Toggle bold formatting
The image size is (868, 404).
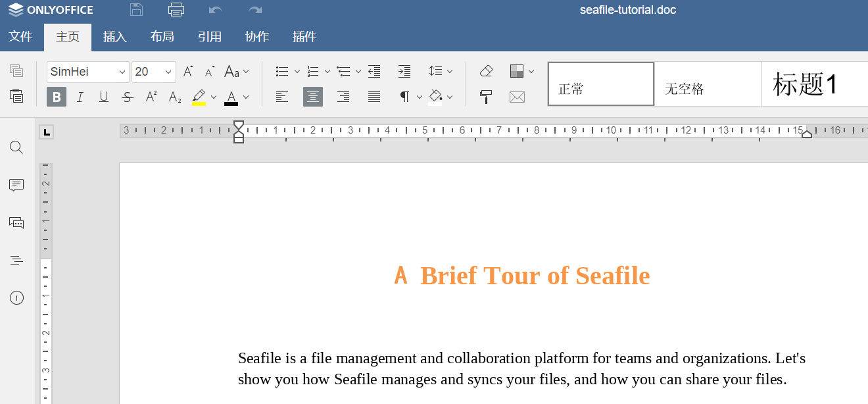click(x=57, y=97)
